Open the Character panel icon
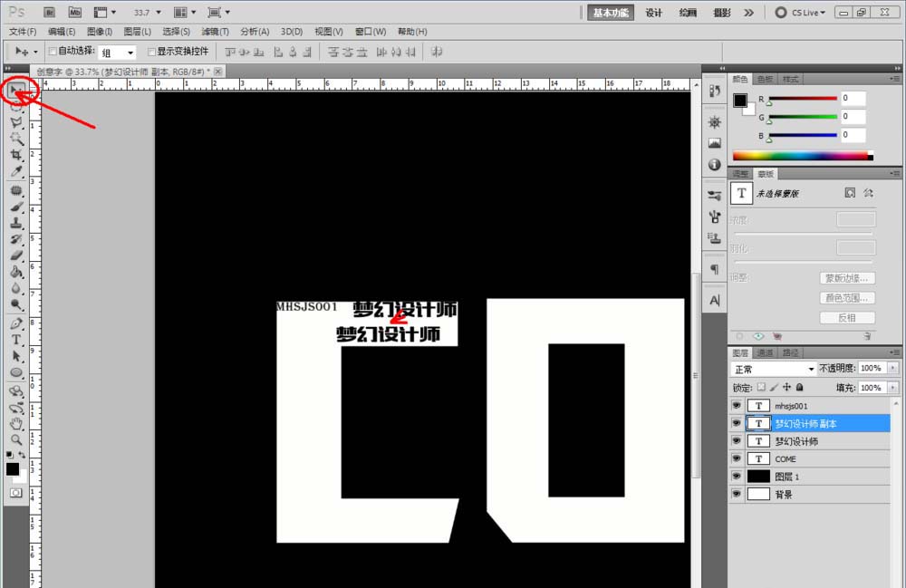 point(715,301)
